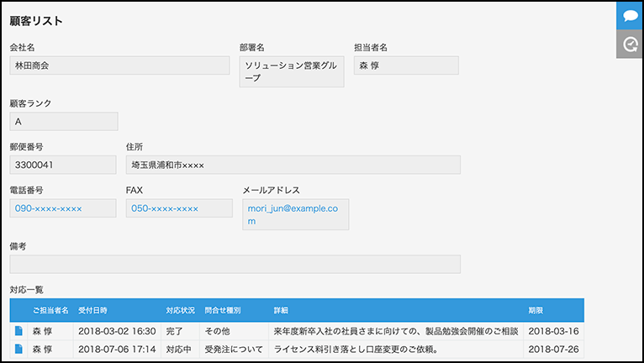Open the comments speech bubble panel
This screenshot has height=363, width=644.
click(630, 16)
